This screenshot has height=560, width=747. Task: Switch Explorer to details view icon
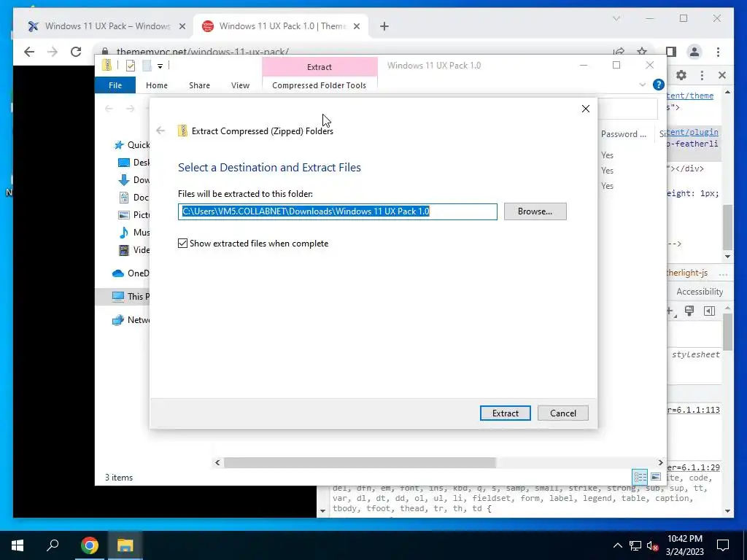(x=640, y=477)
